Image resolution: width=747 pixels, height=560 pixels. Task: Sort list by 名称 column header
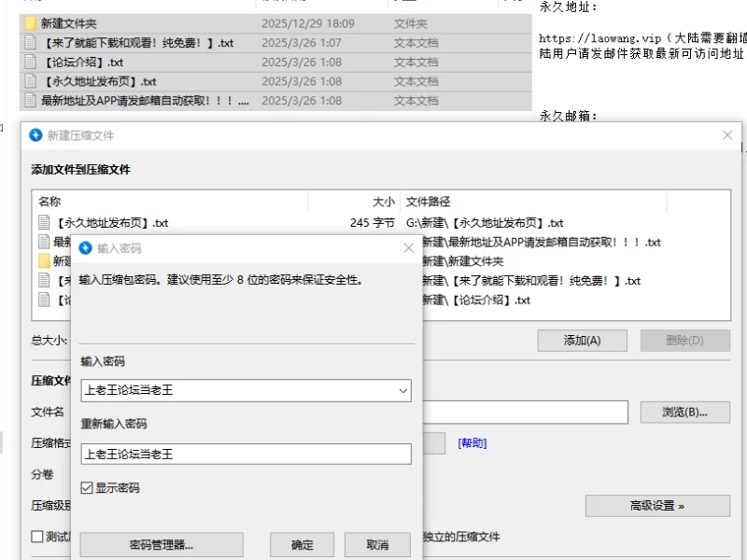(x=49, y=201)
